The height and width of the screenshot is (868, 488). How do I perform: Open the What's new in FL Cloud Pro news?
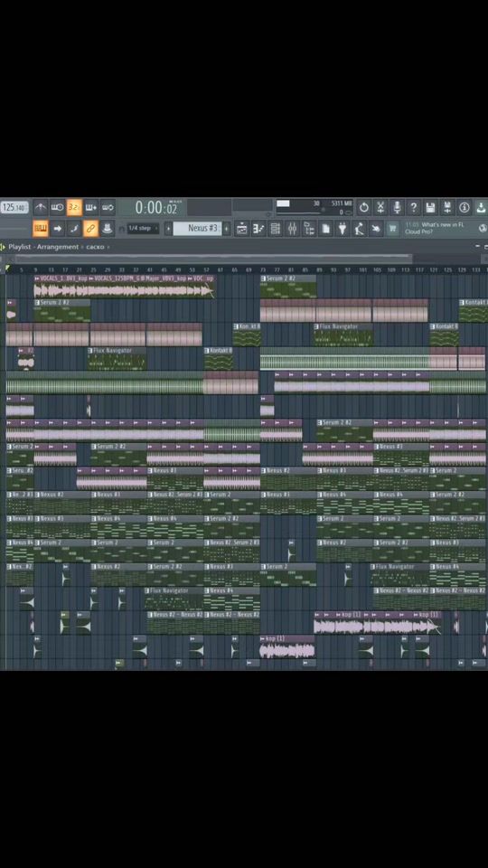coord(436,228)
